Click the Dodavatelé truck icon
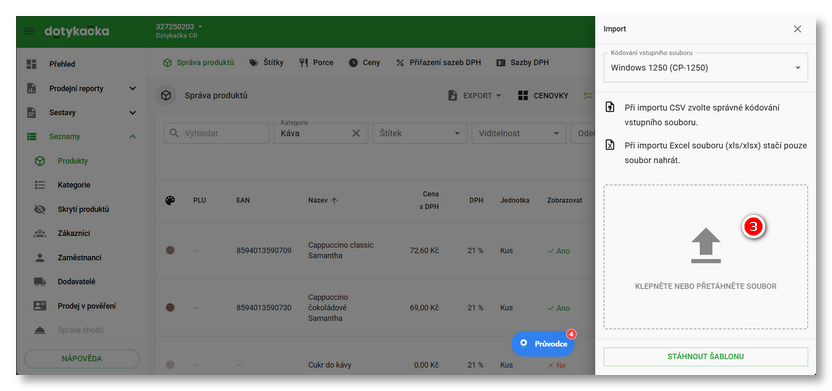This screenshot has height=391, width=832. coord(40,282)
